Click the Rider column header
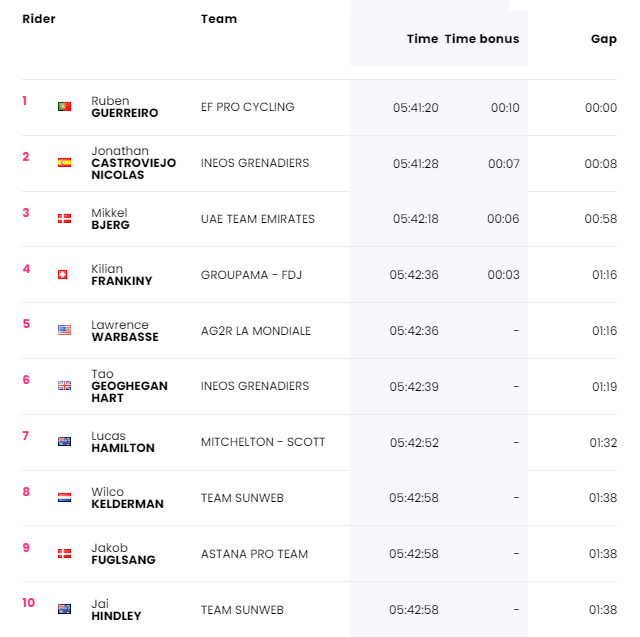The image size is (640, 637). pyautogui.click(x=39, y=19)
